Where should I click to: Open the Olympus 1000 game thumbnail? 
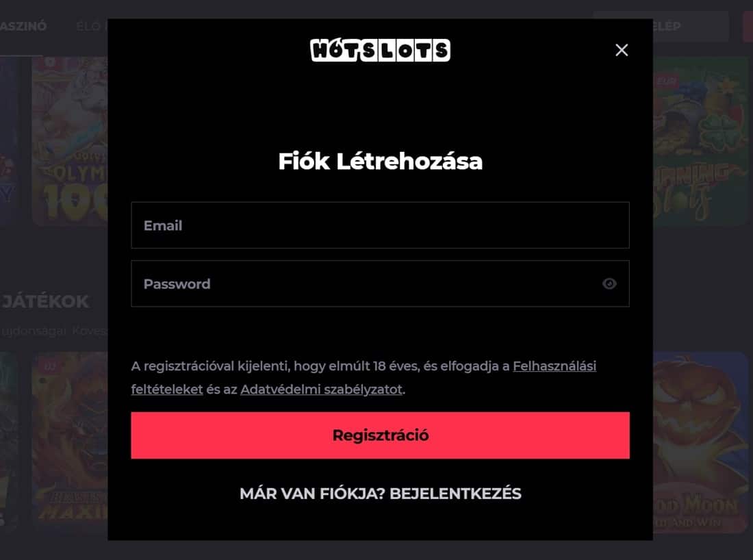70,141
